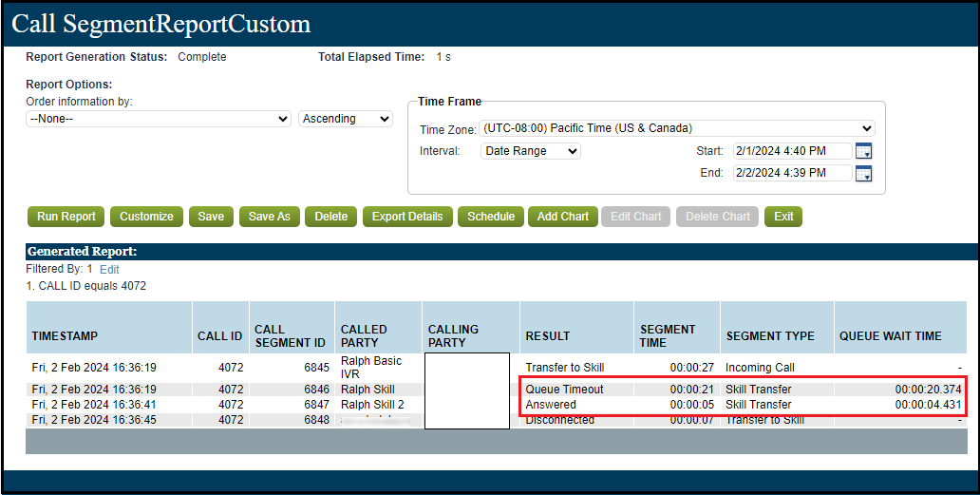Click the Exit button
Image resolution: width=980 pixels, height=495 pixels.
[783, 217]
